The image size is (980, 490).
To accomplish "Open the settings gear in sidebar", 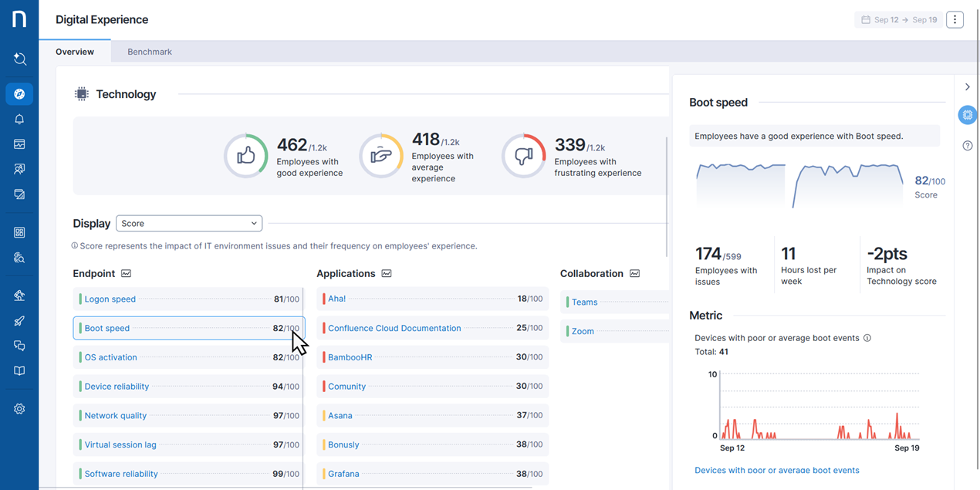I will tap(19, 409).
